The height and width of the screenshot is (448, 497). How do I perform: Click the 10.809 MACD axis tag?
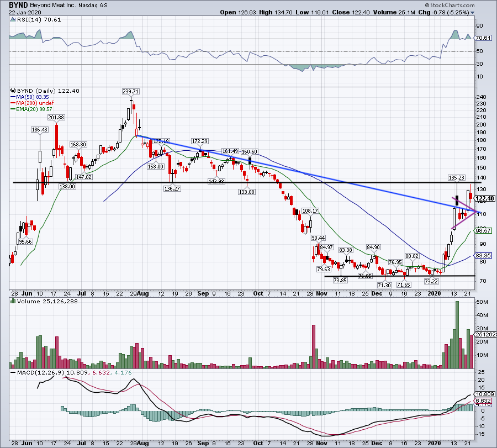485,394
